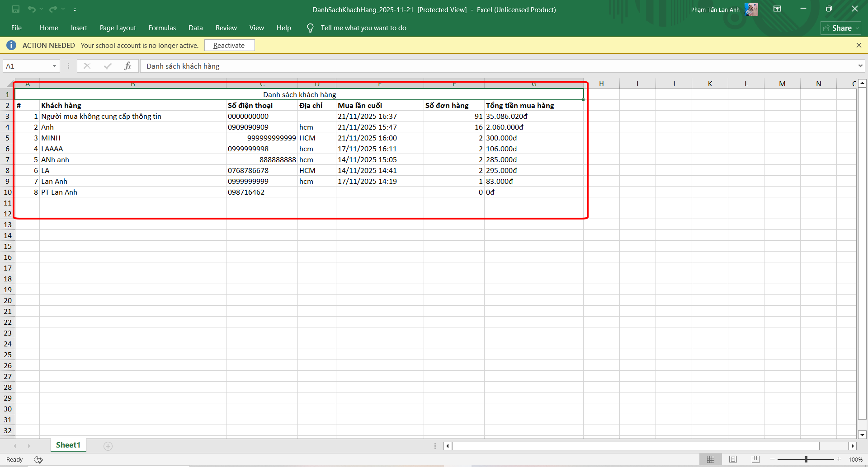This screenshot has width=868, height=467.
Task: Open the Name Box dropdown arrow
Action: tap(54, 66)
